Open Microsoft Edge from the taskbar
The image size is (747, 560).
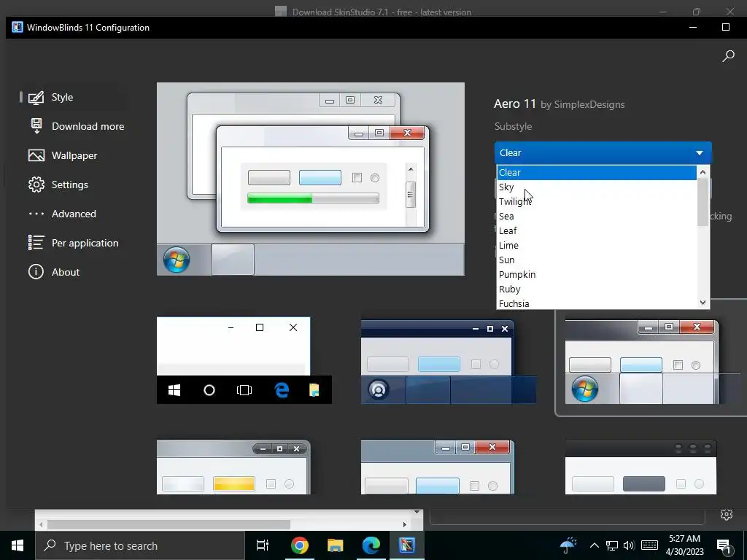[371, 545]
